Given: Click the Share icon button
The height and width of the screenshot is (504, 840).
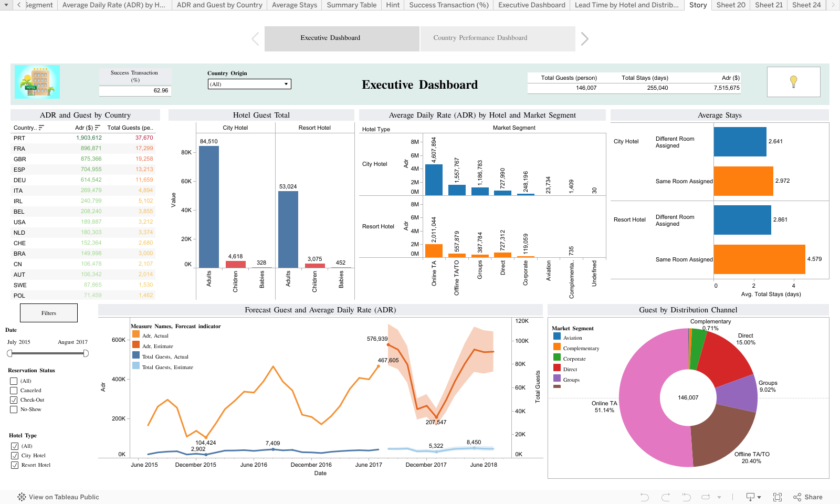Looking at the screenshot, I should coord(808,497).
